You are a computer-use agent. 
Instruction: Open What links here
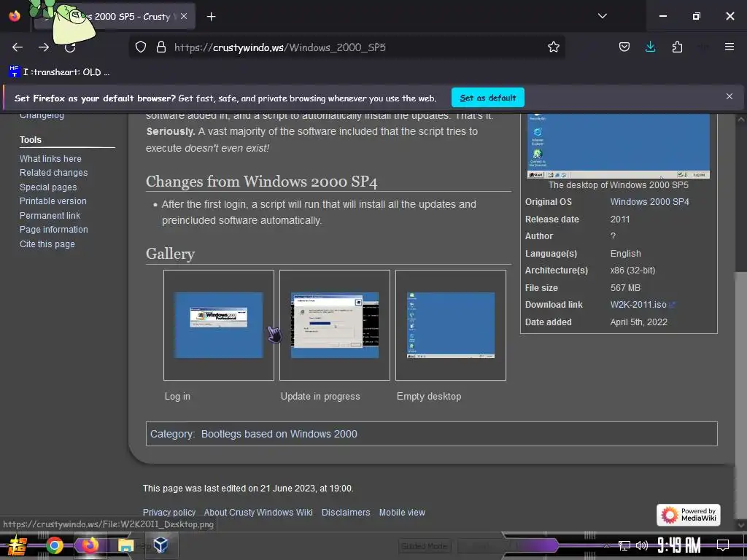point(50,158)
